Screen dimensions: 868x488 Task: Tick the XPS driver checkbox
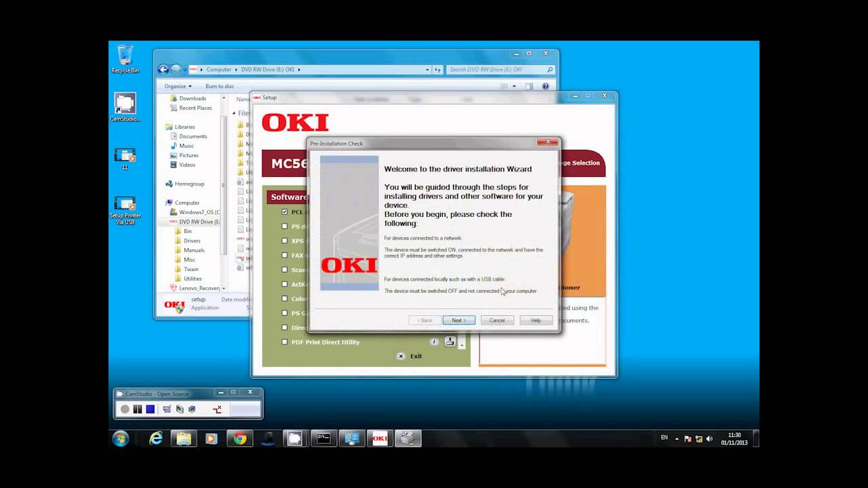coord(285,241)
